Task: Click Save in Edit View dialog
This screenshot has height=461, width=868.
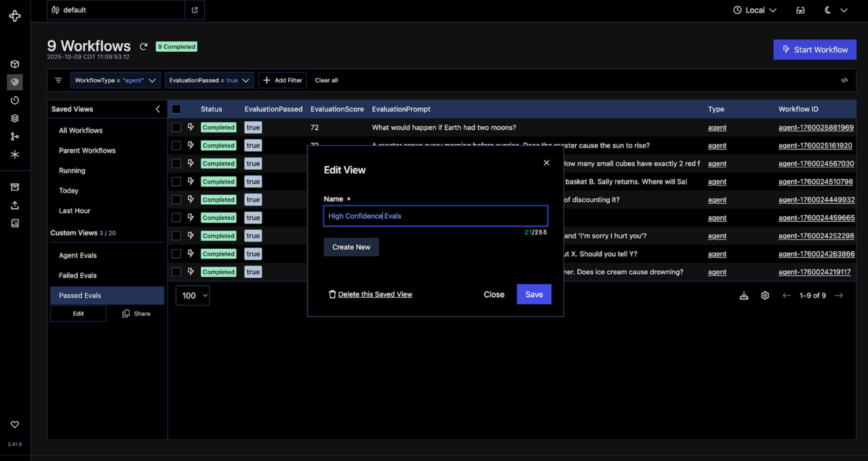Action: click(x=534, y=295)
